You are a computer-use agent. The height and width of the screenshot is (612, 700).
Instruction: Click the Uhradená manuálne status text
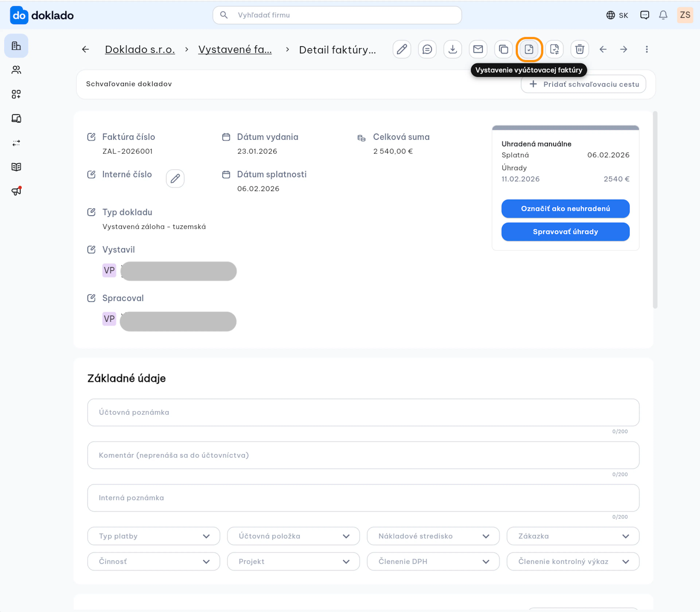536,144
